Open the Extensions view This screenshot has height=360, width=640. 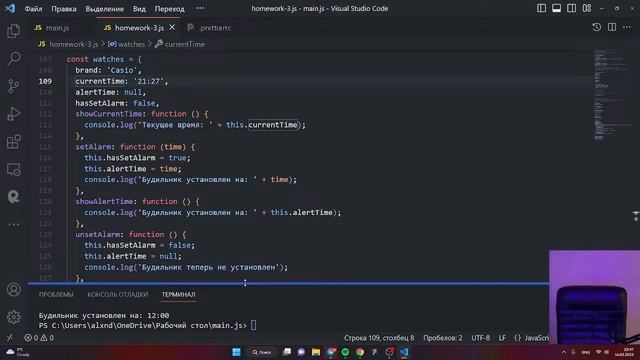click(x=13, y=142)
